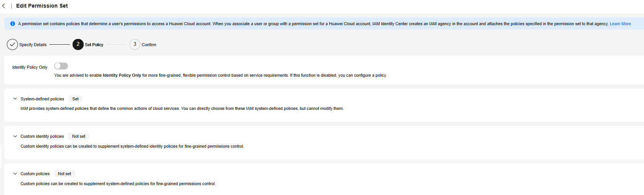Viewport: 644px width, 195px height.
Task: Click the step 2 circle icon
Action: tap(78, 45)
